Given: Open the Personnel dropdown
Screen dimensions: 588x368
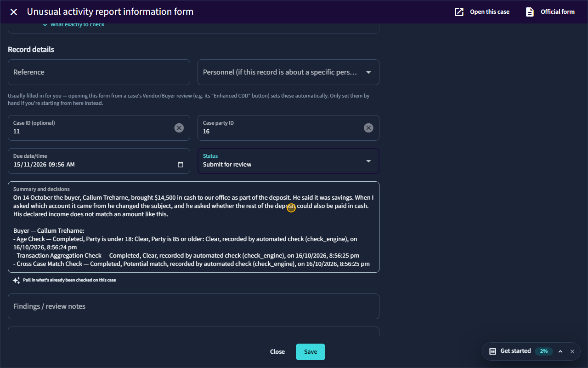Looking at the screenshot, I should click(288, 72).
